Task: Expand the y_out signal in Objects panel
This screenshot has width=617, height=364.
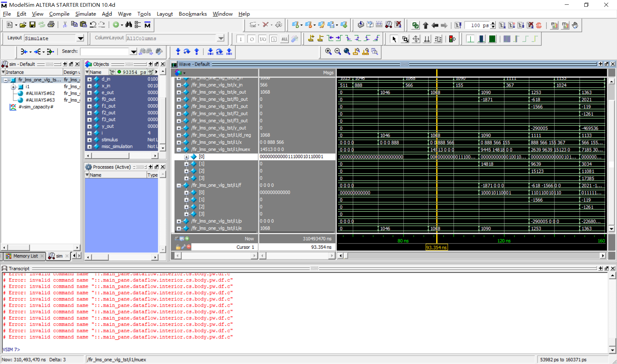Action: [x=89, y=126]
